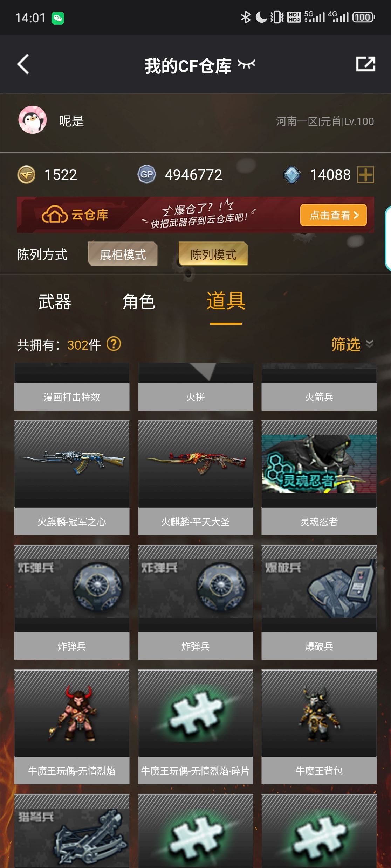This screenshot has height=868, width=391.
Task: Toggle the closed-eye hide warehouse icon
Action: coord(246,64)
